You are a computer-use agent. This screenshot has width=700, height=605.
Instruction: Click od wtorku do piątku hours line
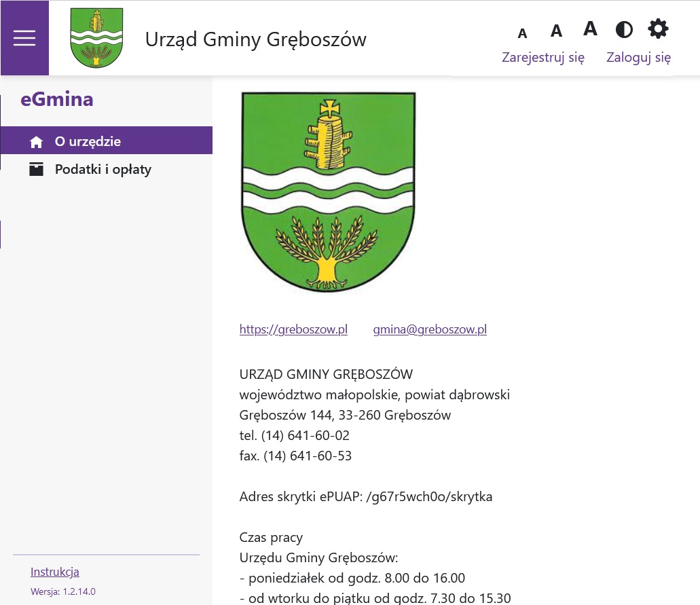(375, 598)
